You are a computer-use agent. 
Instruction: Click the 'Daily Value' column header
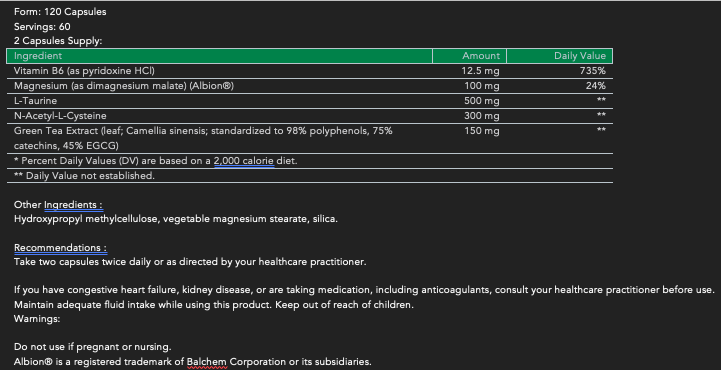[560, 56]
